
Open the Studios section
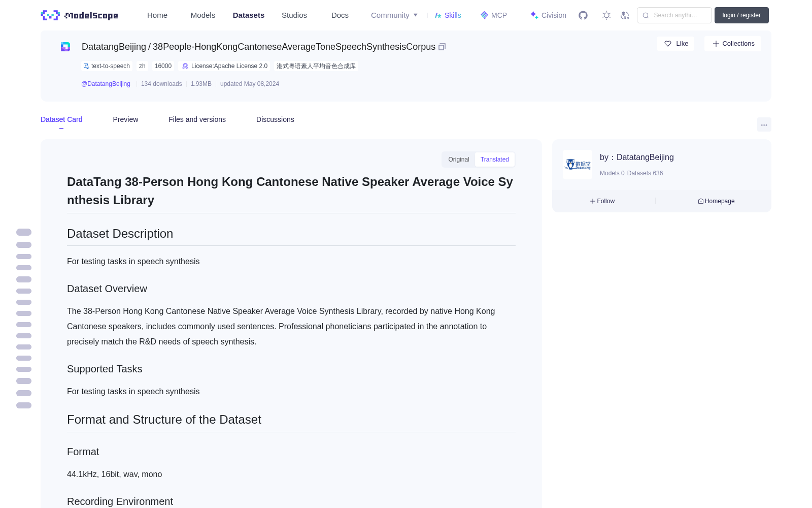pos(294,15)
